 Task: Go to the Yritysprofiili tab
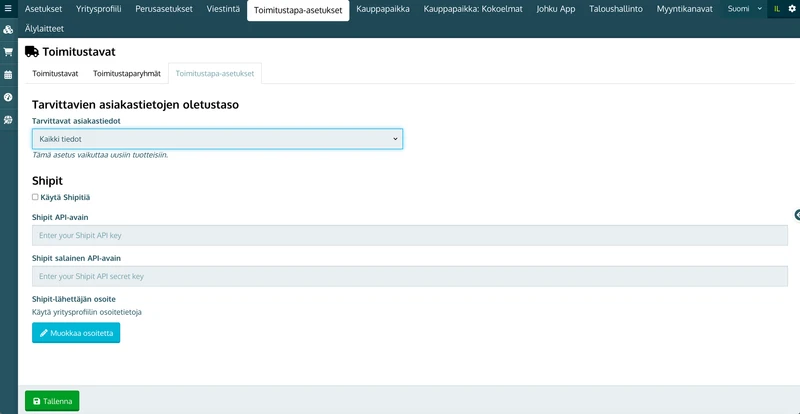[x=98, y=9]
